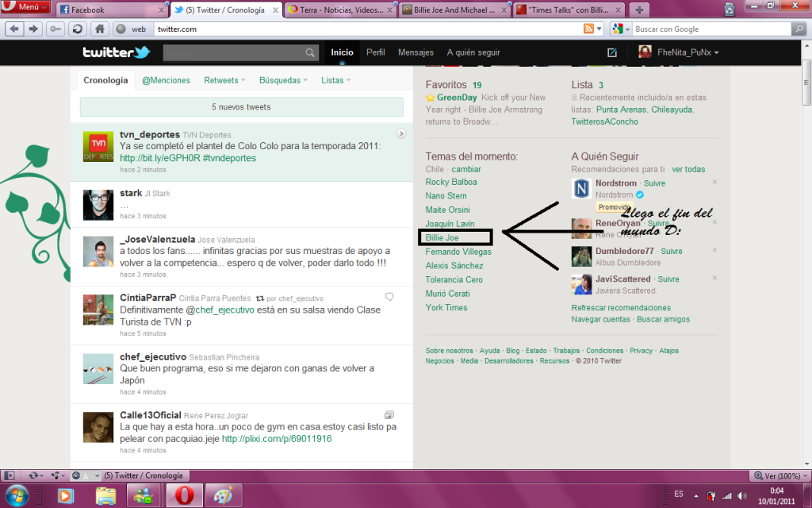Reload the current page
The width and height of the screenshot is (812, 508).
tap(77, 29)
